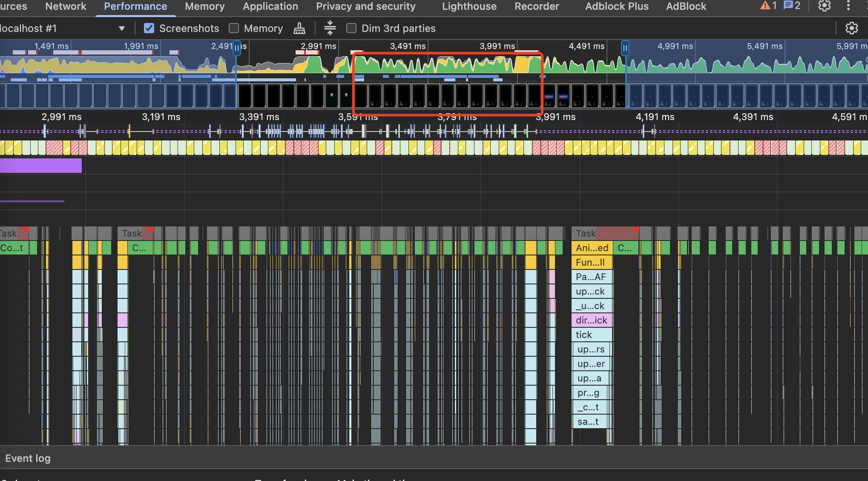Image resolution: width=868 pixels, height=481 pixels.
Task: Open the DevTools three-dot customize menu
Action: pos(848,6)
